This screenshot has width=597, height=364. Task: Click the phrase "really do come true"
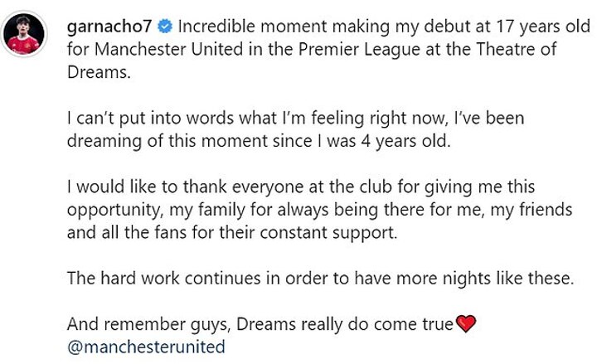point(381,324)
